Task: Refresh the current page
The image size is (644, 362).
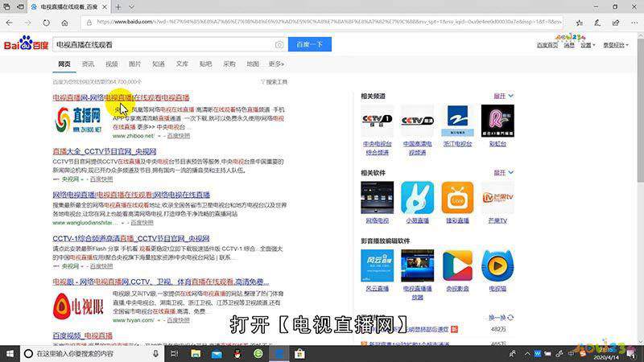Action: pos(46,23)
